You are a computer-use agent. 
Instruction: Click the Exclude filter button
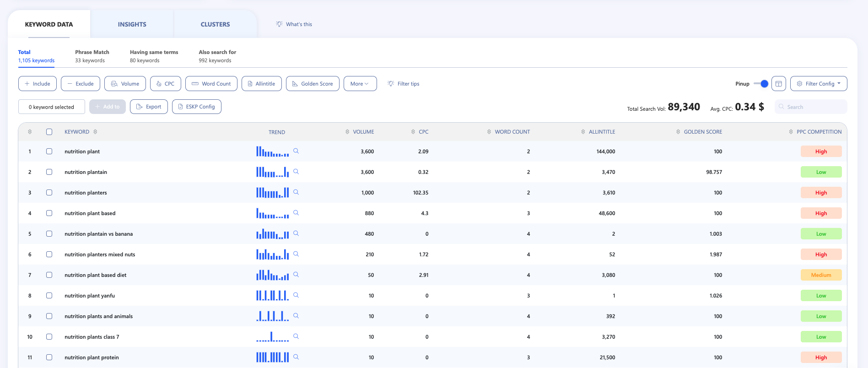click(x=81, y=84)
